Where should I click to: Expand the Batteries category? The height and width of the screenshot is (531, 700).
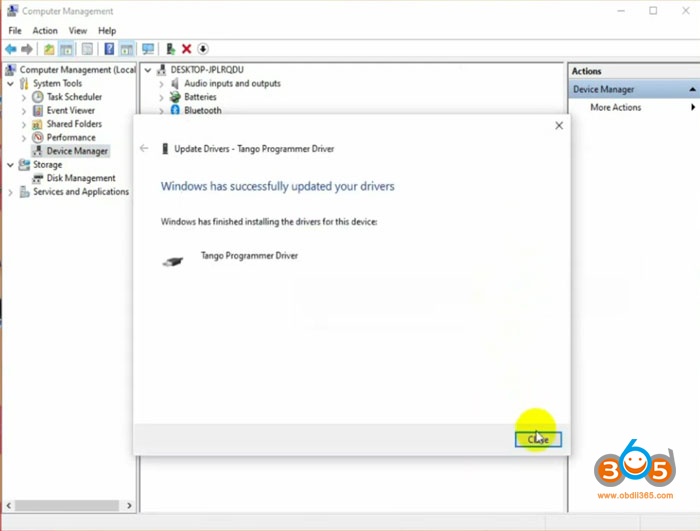161,97
